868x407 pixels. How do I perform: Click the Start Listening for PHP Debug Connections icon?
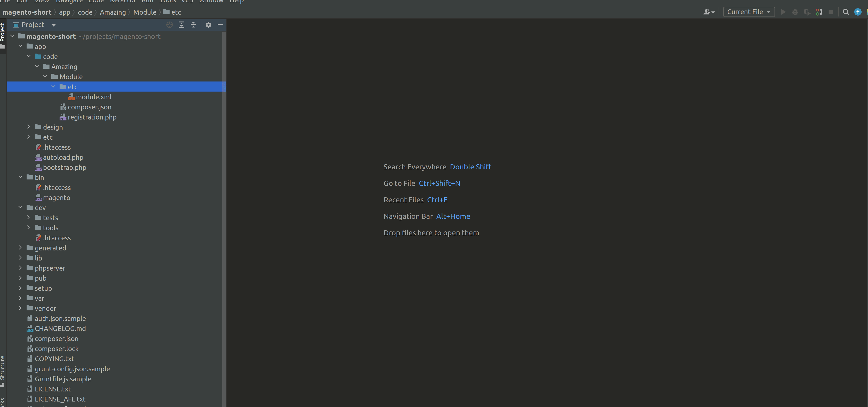coord(819,12)
